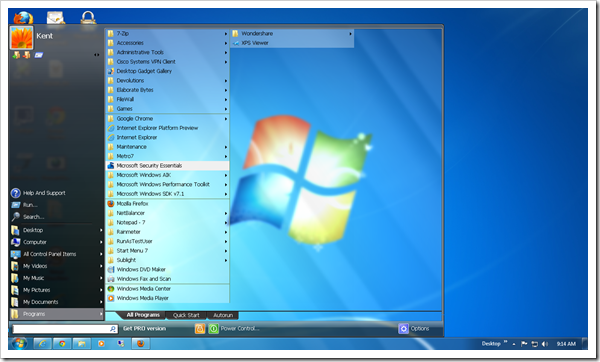This screenshot has height=362, width=600.
Task: Expand the Wondershare submenu folder
Action: 292,34
